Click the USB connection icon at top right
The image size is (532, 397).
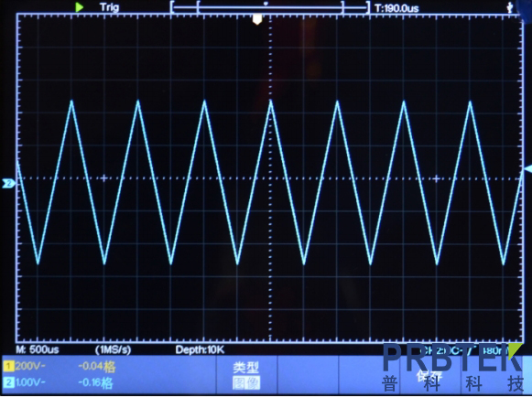point(510,8)
